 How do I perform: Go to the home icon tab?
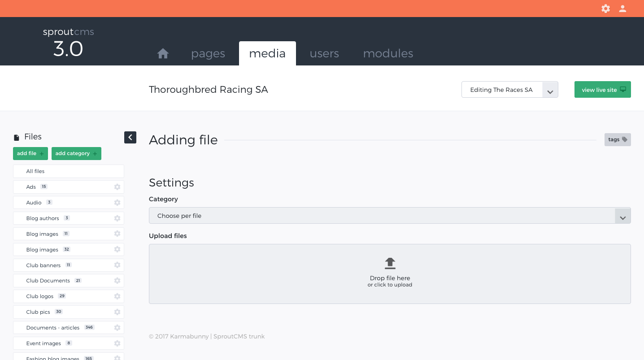click(x=163, y=53)
